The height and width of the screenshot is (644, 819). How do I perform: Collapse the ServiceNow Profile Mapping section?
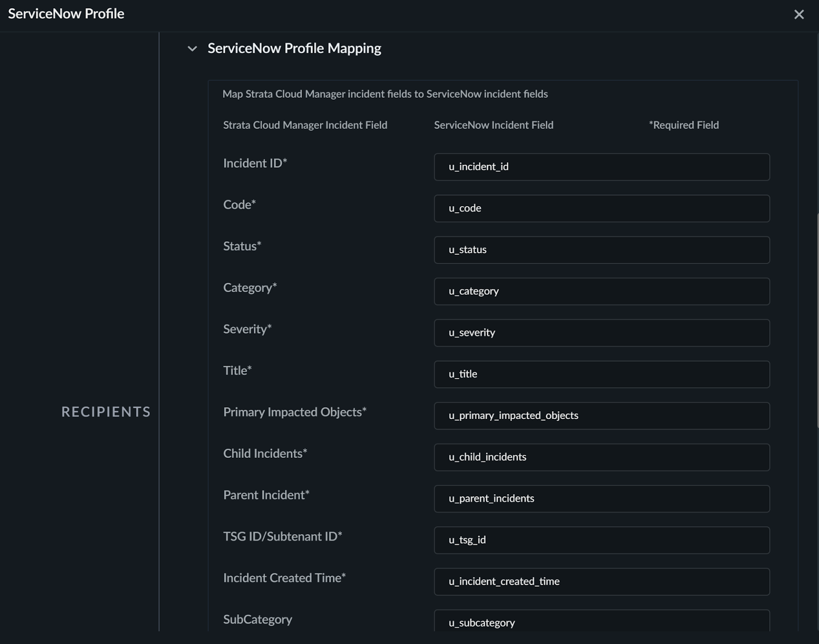pyautogui.click(x=192, y=49)
